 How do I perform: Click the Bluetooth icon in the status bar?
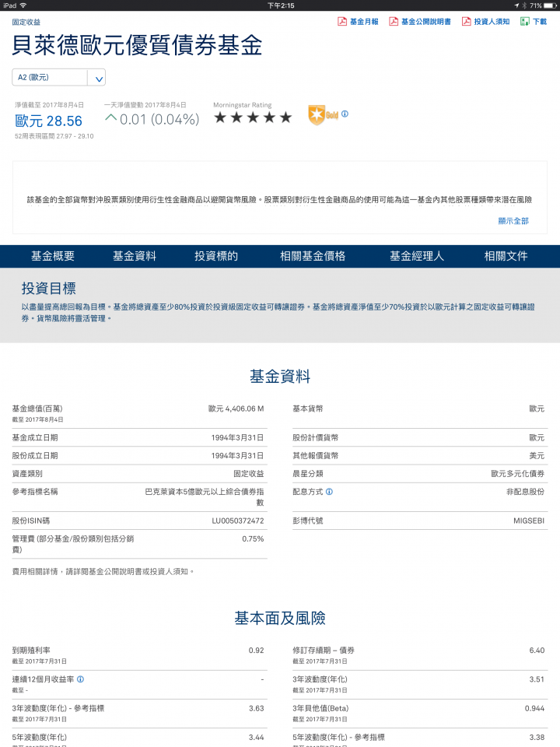point(523,5)
